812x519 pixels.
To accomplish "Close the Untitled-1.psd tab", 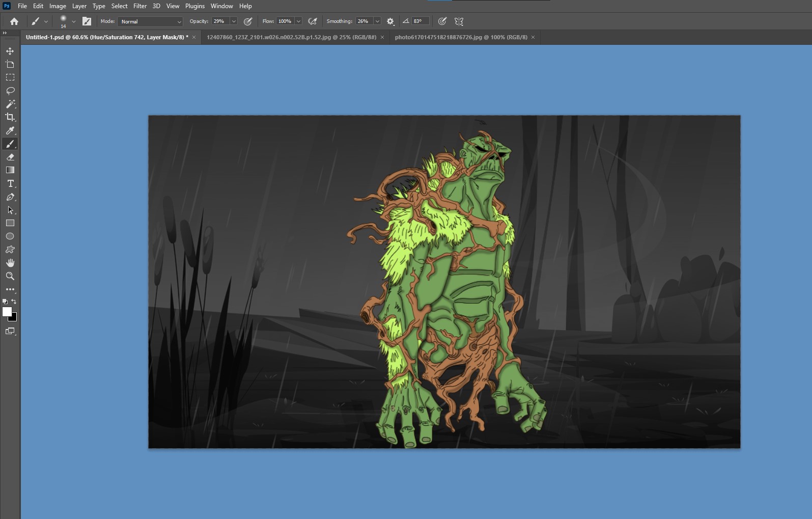I will point(194,37).
